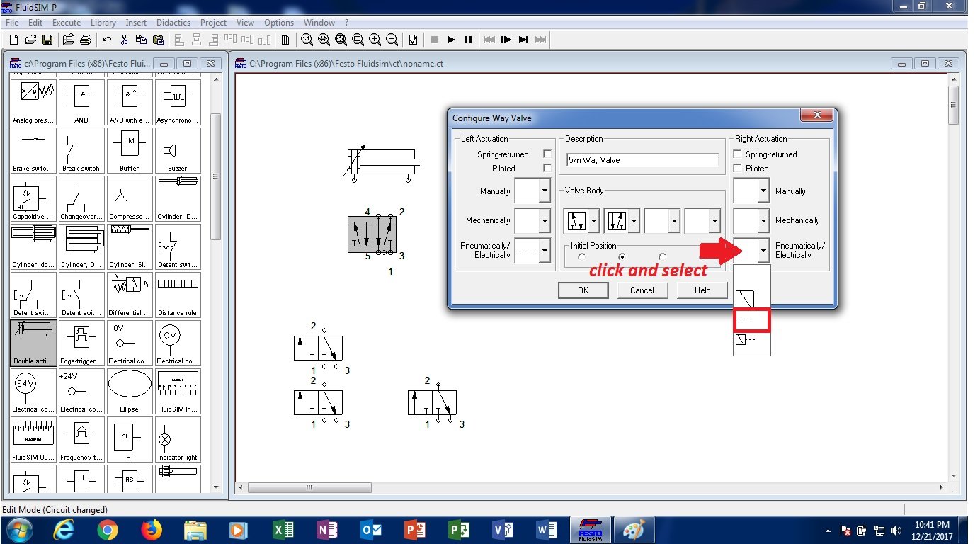The width and height of the screenshot is (980, 544).
Task: Open the first Valve Body position dropdown
Action: [593, 220]
